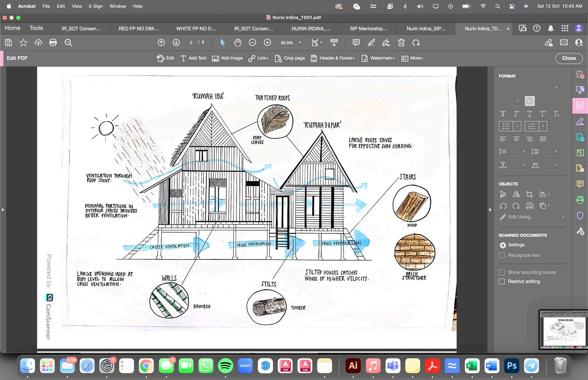Select the Hand pan tool

pyautogui.click(x=237, y=43)
